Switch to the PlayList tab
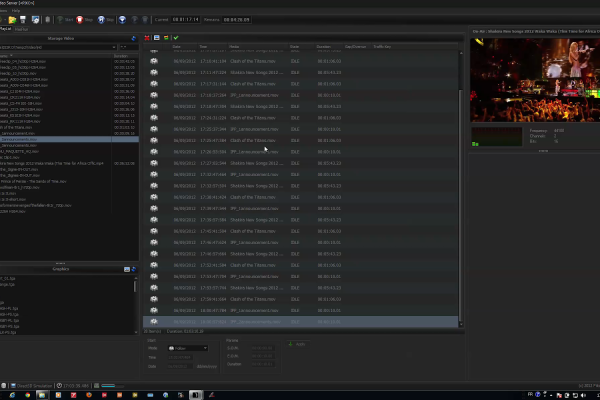600x400 pixels. coord(6,30)
